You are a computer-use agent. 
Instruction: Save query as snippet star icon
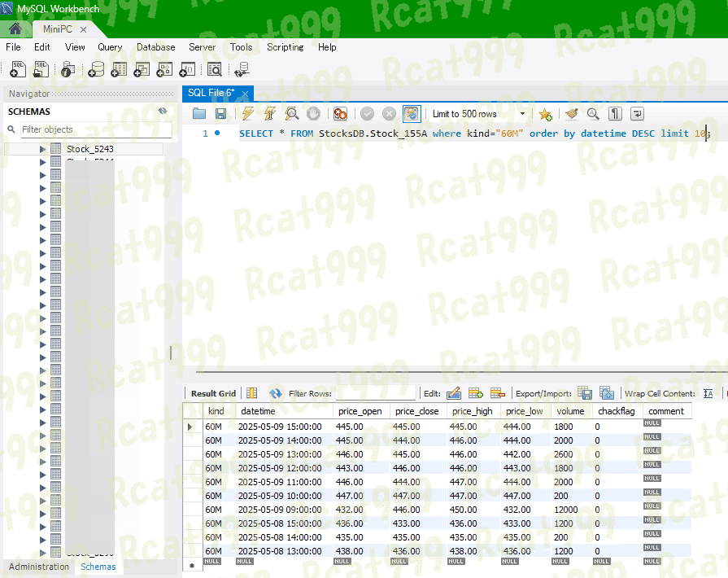click(545, 114)
